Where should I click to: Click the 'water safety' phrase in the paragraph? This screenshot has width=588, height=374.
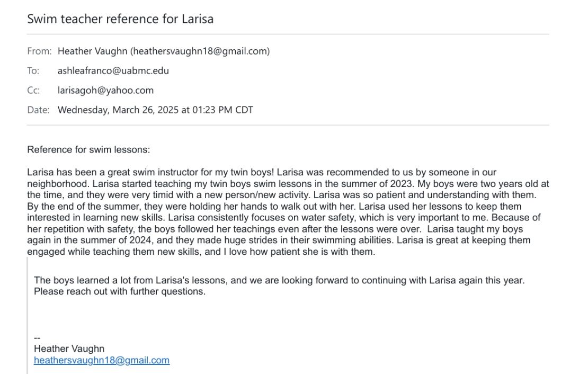point(327,218)
